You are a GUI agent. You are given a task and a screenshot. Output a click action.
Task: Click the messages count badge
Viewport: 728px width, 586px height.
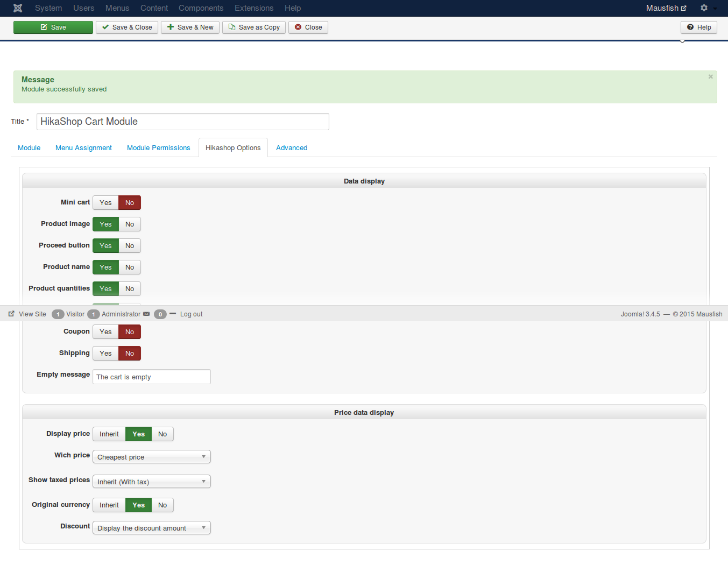click(160, 314)
